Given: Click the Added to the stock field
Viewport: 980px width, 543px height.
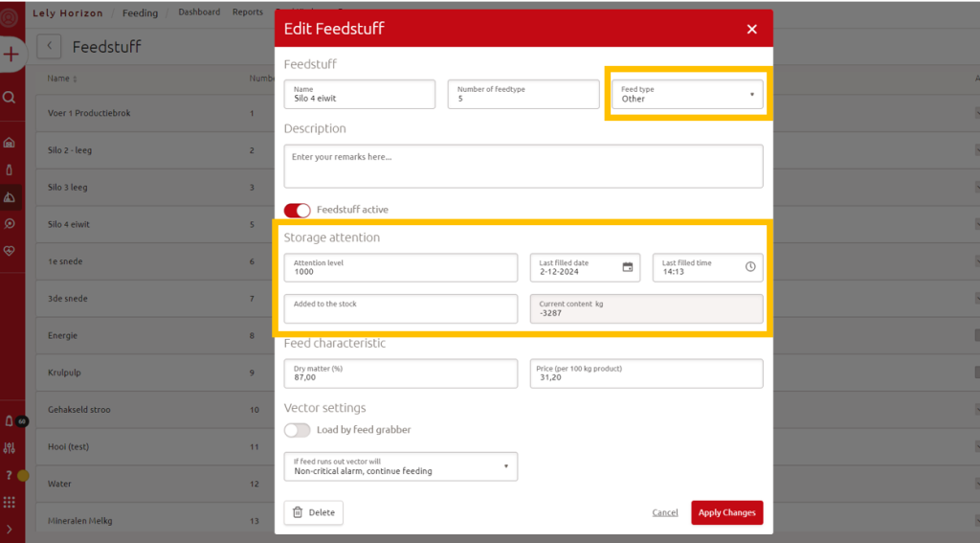Looking at the screenshot, I should click(401, 308).
